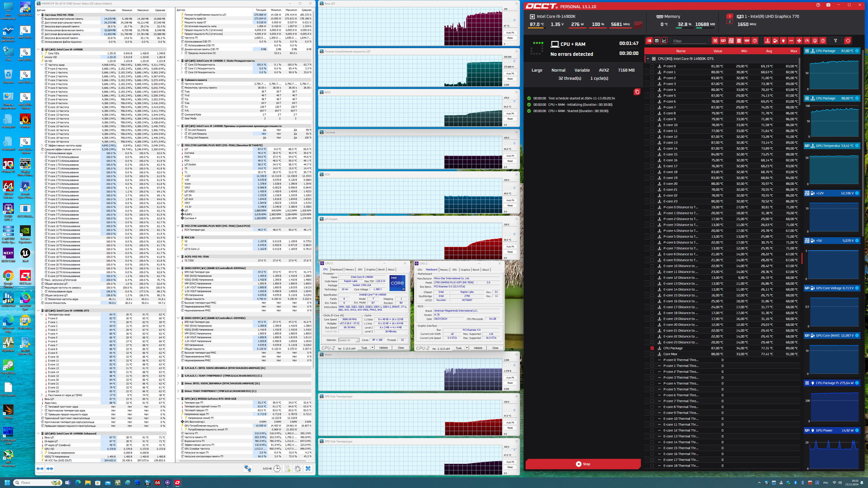Stop the OCCT CPU + RAM test

click(x=583, y=464)
